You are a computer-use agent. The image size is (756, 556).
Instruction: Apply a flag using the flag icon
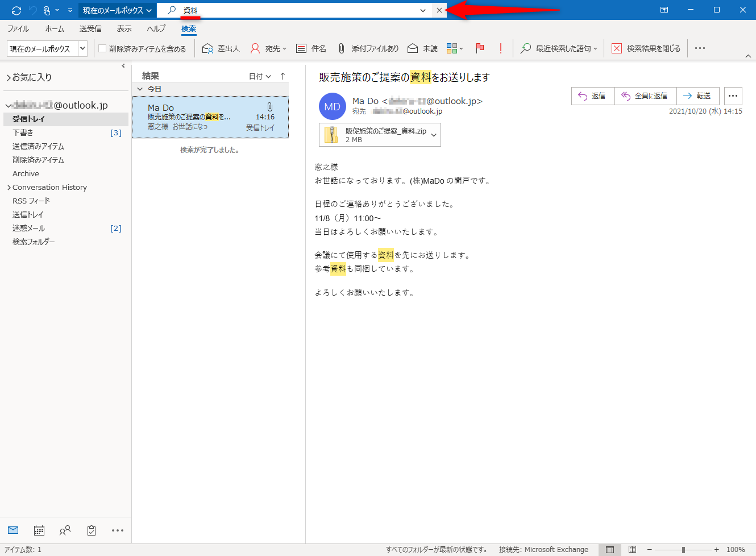coord(480,48)
